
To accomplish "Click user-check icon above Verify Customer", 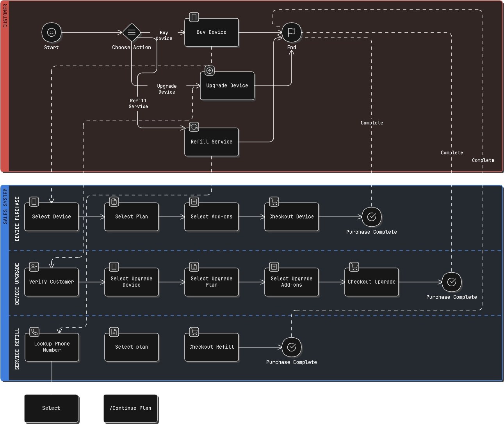I will [34, 267].
